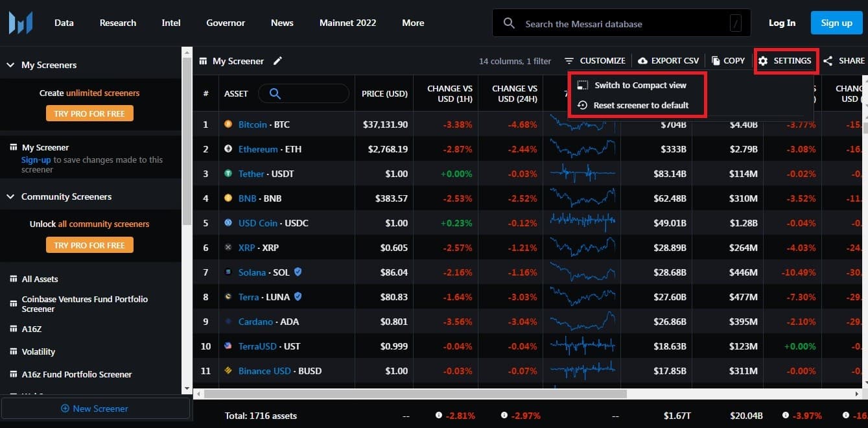This screenshot has height=428, width=868.
Task: Expand the More menu
Action: [413, 23]
